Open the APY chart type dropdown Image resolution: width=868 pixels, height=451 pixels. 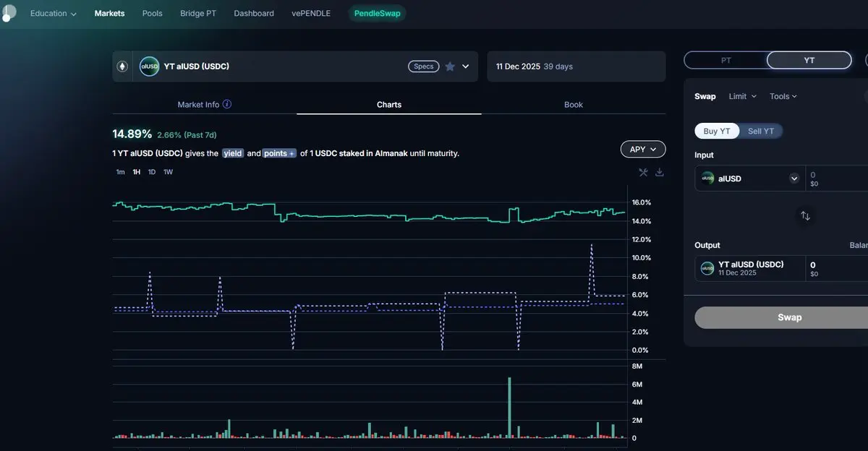tap(643, 150)
